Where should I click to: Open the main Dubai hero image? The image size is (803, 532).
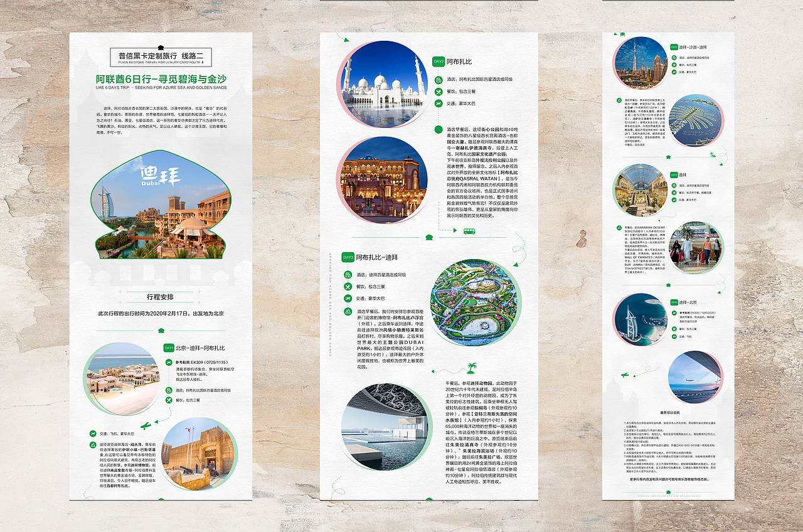click(x=161, y=205)
